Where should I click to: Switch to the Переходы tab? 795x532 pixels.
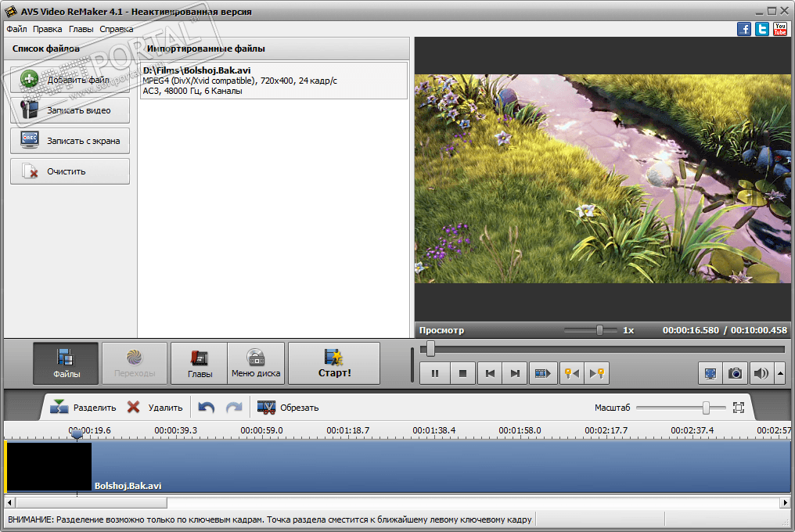tap(135, 363)
